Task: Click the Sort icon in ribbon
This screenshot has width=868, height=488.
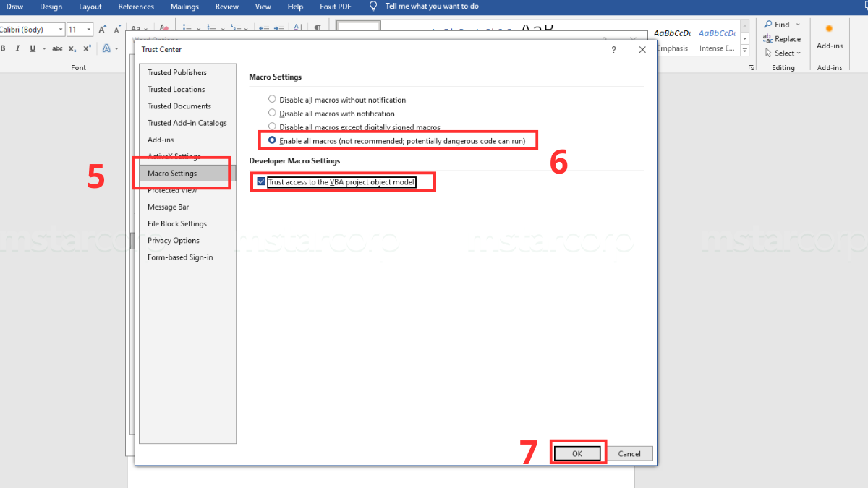Action: tap(297, 27)
